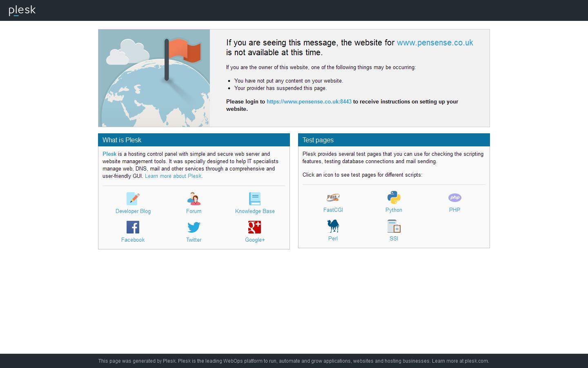The image size is (588, 368).
Task: Click the bold Plesk link in description
Action: tap(109, 154)
